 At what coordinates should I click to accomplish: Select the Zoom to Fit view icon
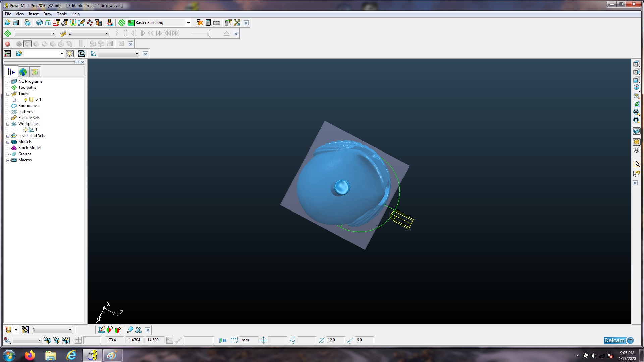[x=636, y=112]
